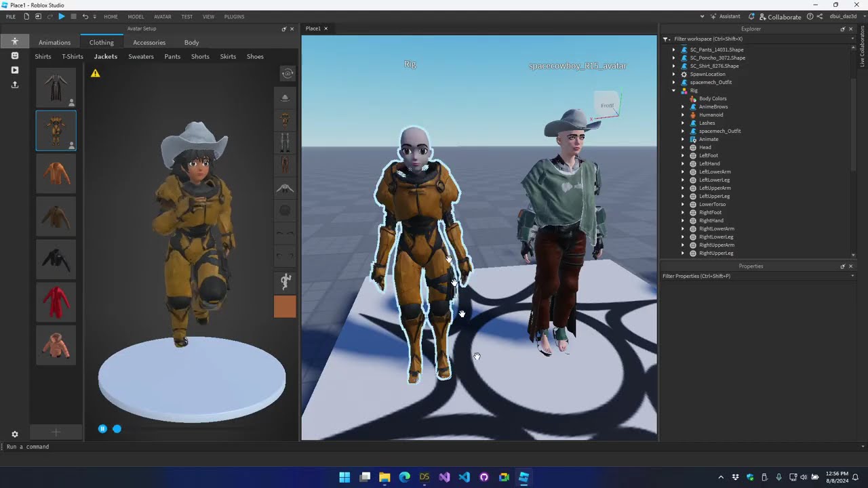Expand AnimeBrows under Rig
Viewport: 868px width, 488px height.
(683, 106)
